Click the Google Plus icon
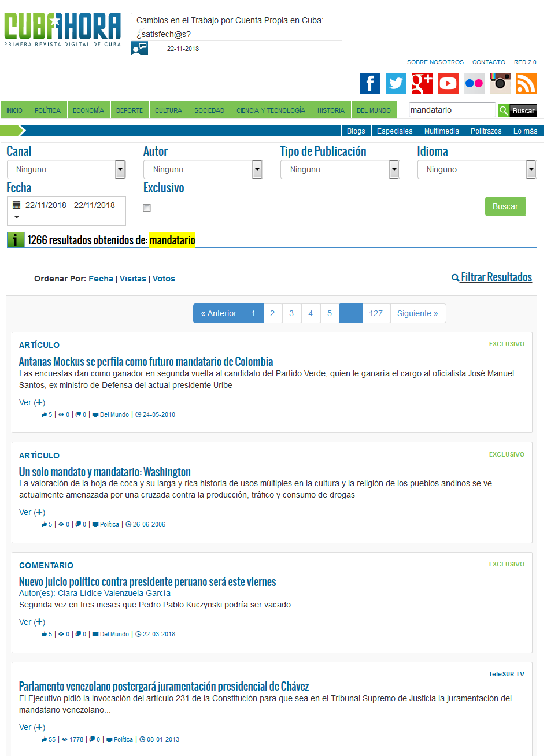This screenshot has height=756, width=547. 422,83
